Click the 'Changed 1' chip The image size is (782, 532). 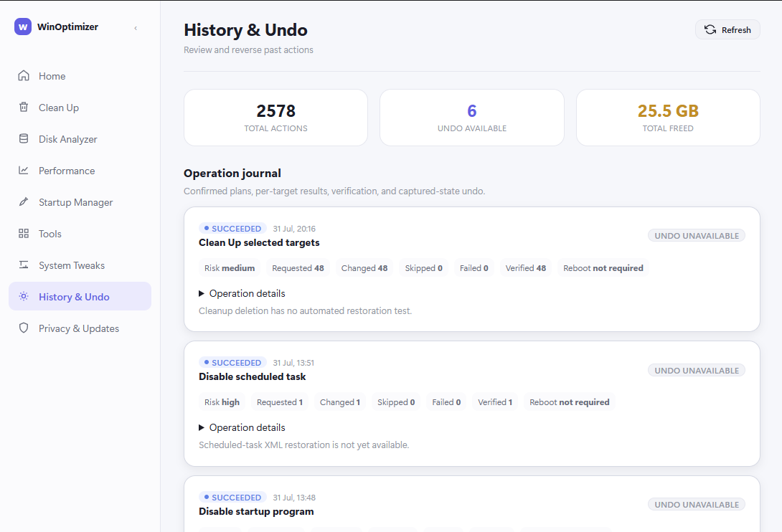pos(339,402)
